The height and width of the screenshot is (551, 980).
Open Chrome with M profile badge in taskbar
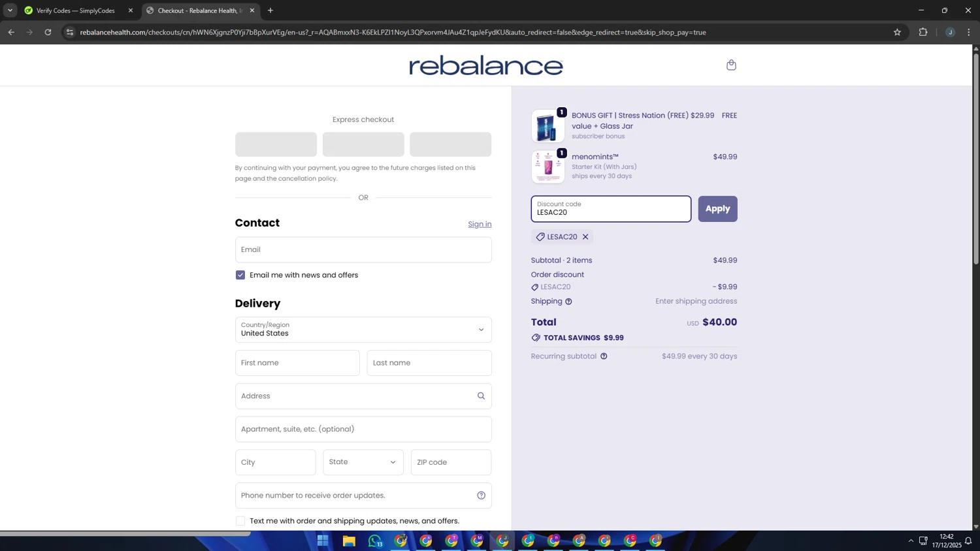pos(477,541)
